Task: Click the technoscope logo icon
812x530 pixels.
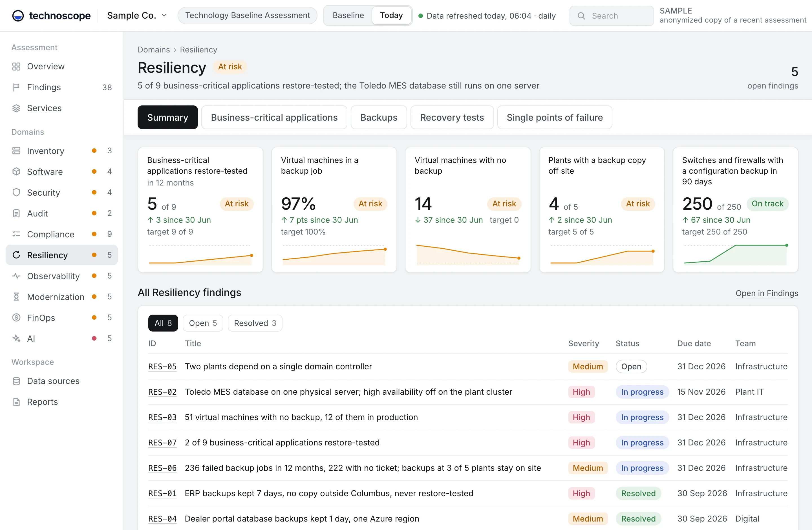Action: [18, 16]
